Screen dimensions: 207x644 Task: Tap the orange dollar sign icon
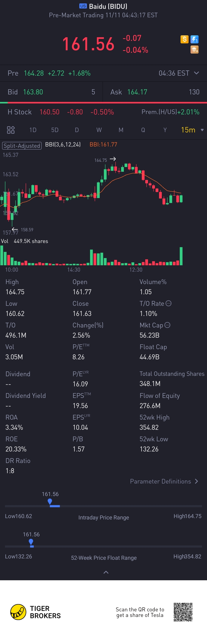[x=184, y=39]
